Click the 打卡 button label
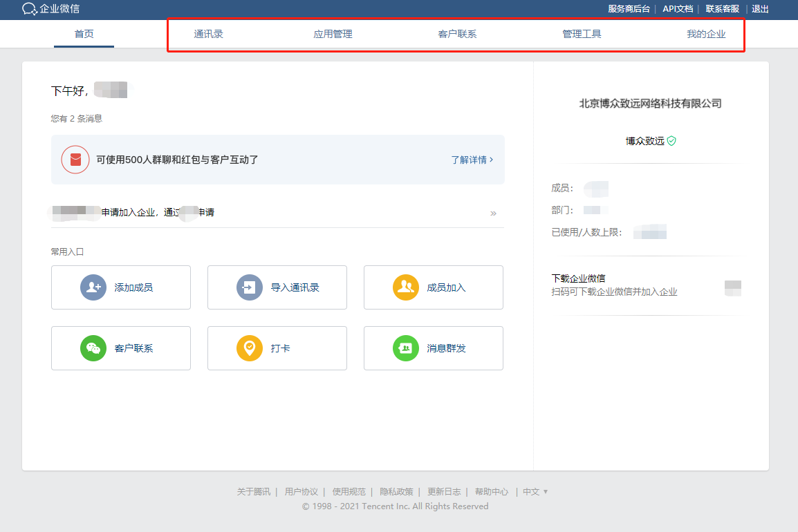 pos(280,348)
